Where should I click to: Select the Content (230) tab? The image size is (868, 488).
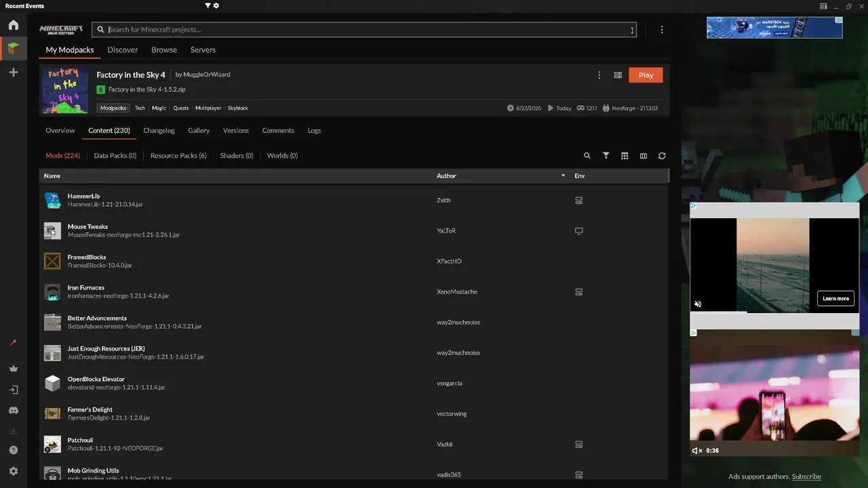[109, 130]
